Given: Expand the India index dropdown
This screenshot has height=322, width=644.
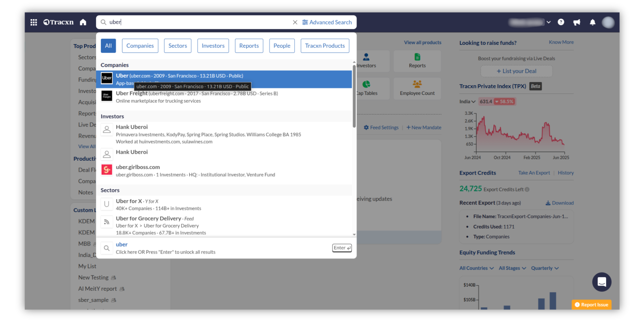Looking at the screenshot, I should [467, 102].
